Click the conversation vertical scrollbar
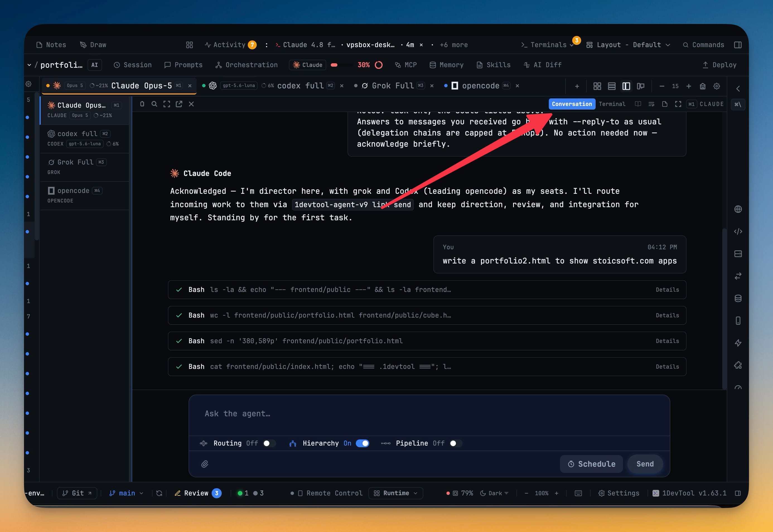773x532 pixels. pos(724,308)
